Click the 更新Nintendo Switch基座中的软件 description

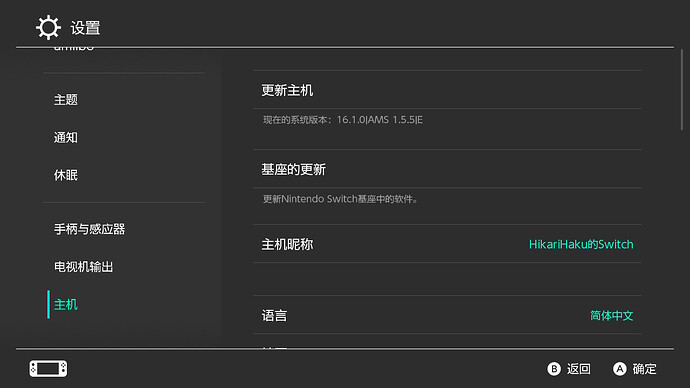pos(340,199)
